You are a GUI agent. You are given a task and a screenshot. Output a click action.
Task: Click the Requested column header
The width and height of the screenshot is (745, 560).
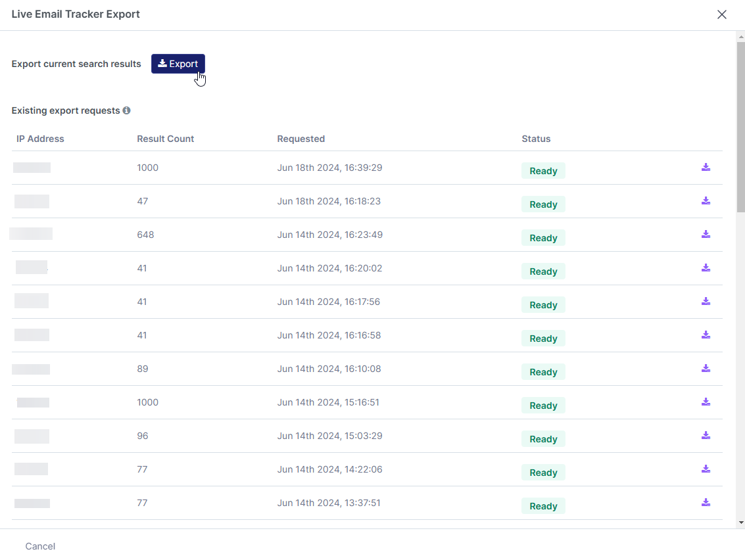(301, 139)
